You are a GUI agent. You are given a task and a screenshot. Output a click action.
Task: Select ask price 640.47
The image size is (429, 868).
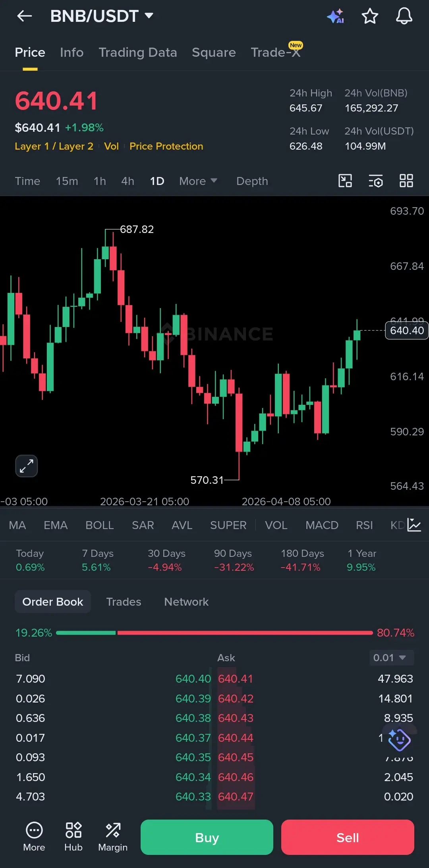[236, 797]
